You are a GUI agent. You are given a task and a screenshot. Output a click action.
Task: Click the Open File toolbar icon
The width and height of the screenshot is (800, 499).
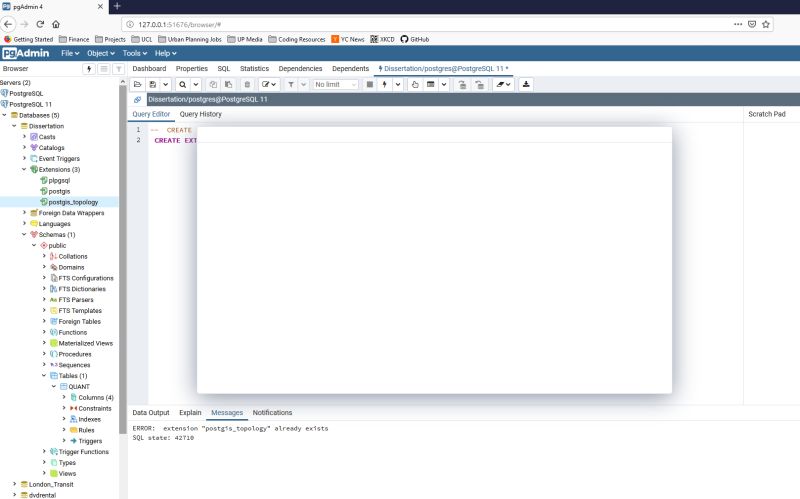pyautogui.click(x=137, y=85)
